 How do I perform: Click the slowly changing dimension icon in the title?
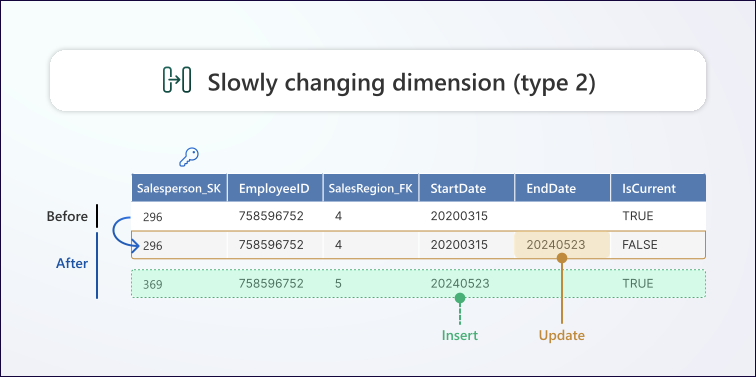[176, 80]
